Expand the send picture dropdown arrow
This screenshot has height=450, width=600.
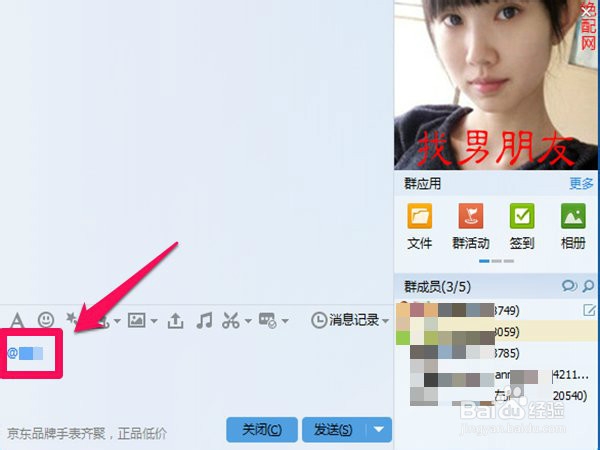coord(154,321)
